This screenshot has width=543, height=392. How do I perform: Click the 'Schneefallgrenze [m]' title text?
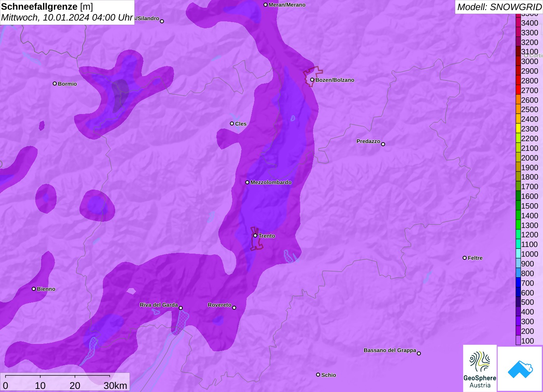[47, 7]
